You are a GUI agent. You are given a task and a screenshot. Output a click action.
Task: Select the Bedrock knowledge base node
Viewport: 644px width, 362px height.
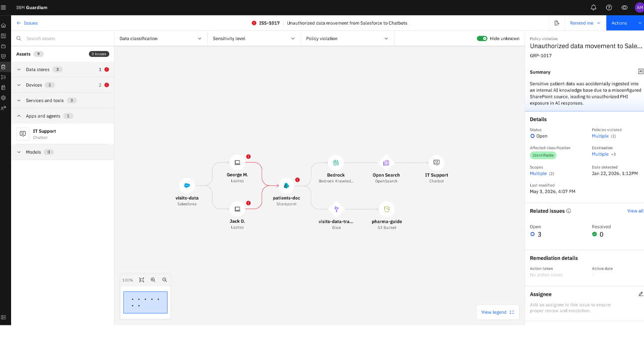[x=336, y=162]
